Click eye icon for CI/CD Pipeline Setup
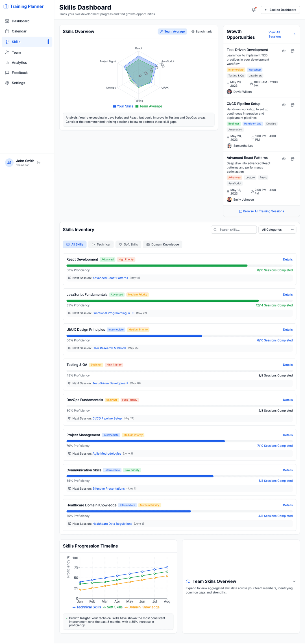 284,105
